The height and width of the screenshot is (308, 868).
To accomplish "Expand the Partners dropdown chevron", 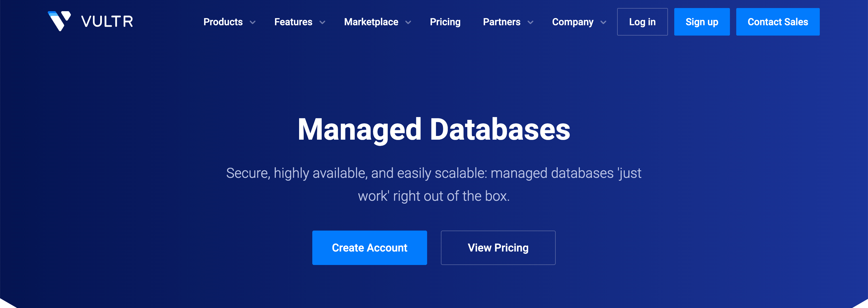I will click(530, 23).
